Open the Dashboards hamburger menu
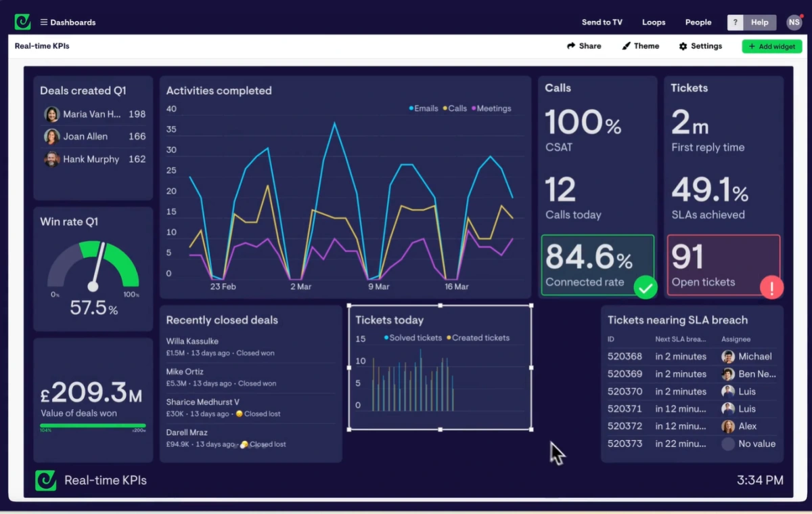 coord(68,22)
